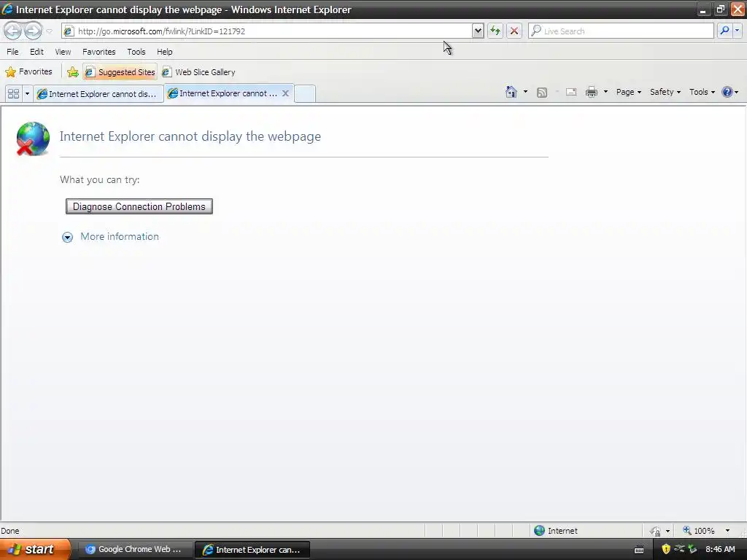Select the active second Internet Explorer tab

pos(223,93)
